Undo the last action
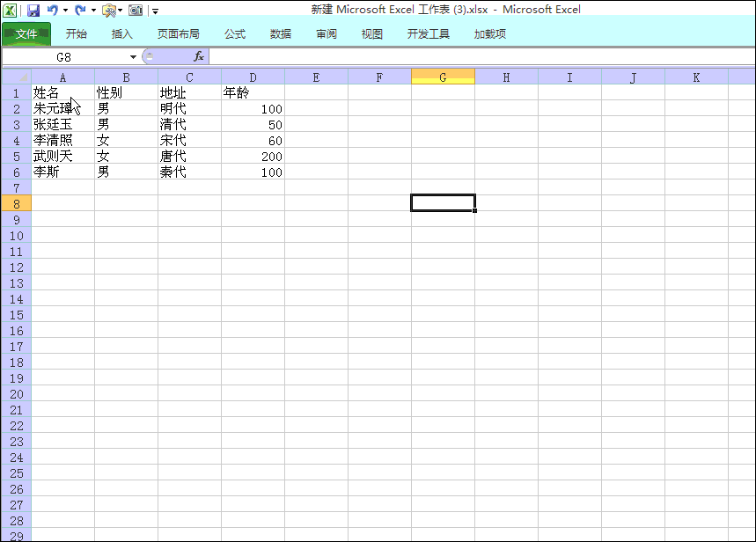756x542 pixels. pos(53,10)
